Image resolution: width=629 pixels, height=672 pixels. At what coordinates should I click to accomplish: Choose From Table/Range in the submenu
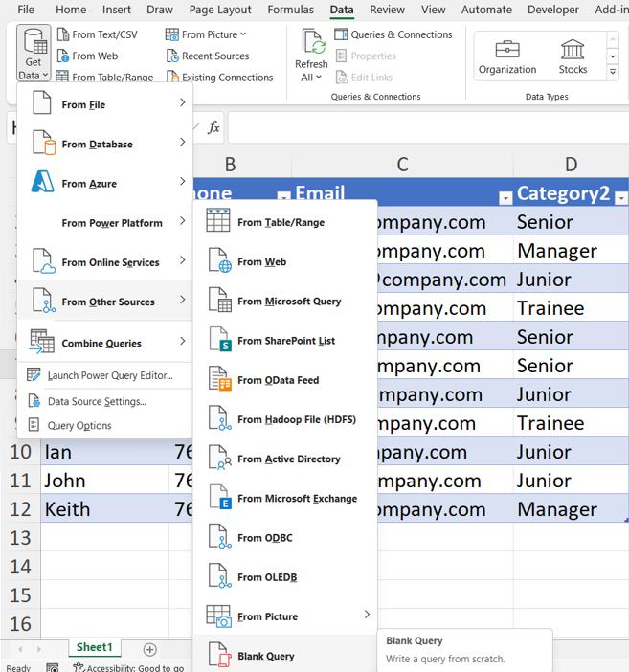[x=284, y=222]
